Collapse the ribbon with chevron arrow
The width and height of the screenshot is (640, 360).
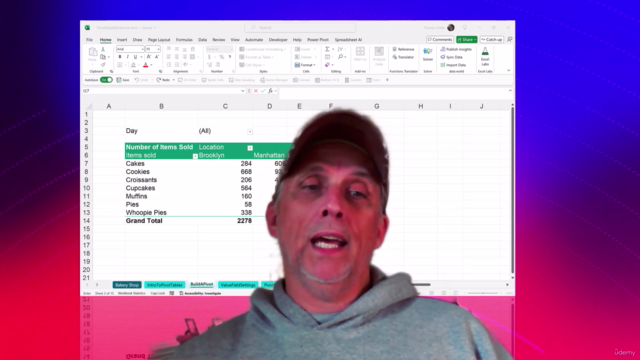click(509, 71)
